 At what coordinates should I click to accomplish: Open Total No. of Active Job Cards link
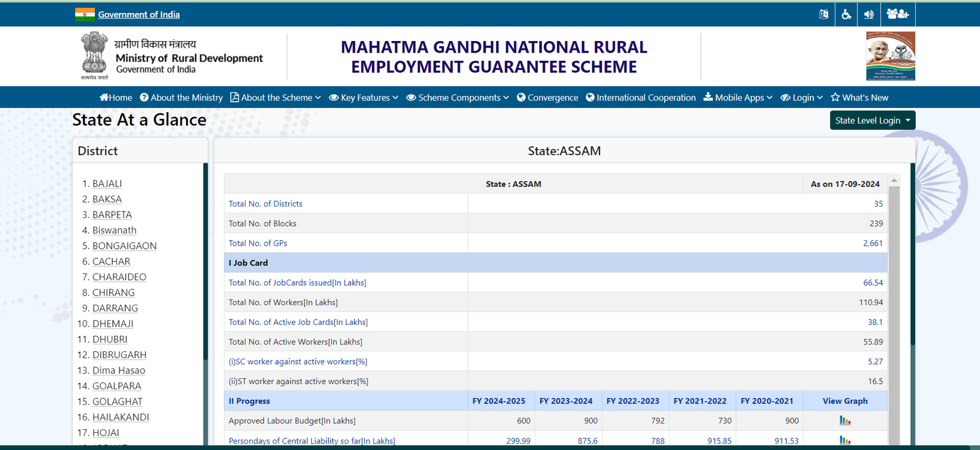tap(298, 322)
